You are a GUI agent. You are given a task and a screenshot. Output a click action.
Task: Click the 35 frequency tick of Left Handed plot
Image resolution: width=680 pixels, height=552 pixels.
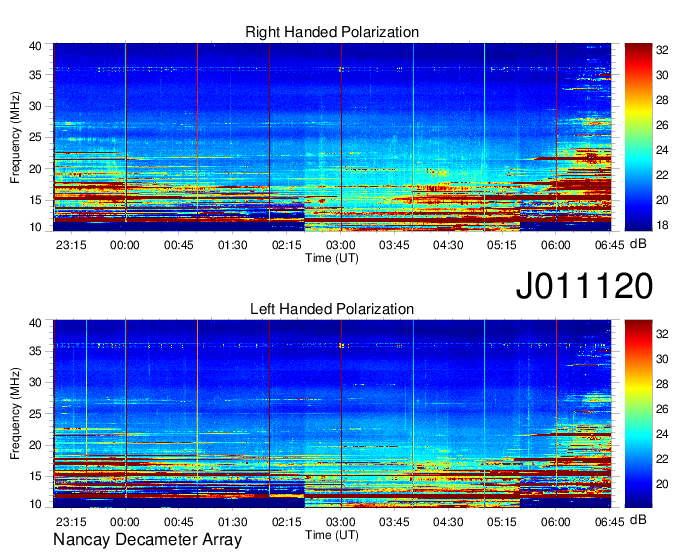(x=35, y=351)
